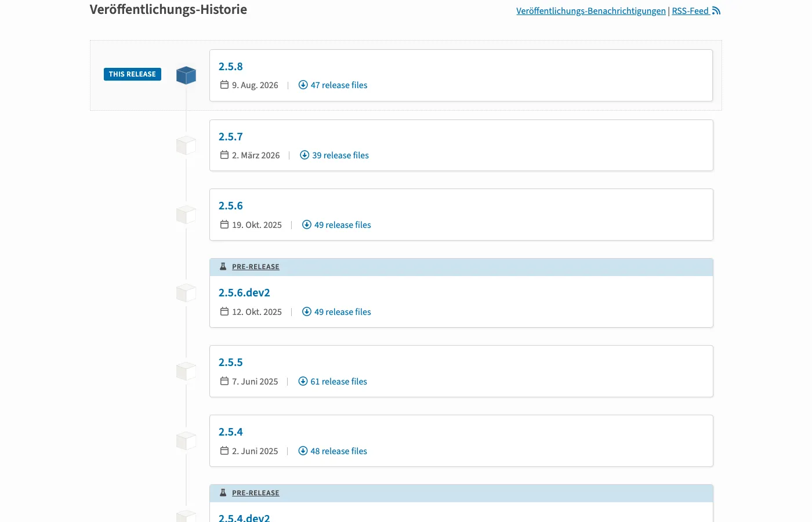Click the blue cube icon for 2.5.8
This screenshot has height=522, width=812.
coord(186,75)
